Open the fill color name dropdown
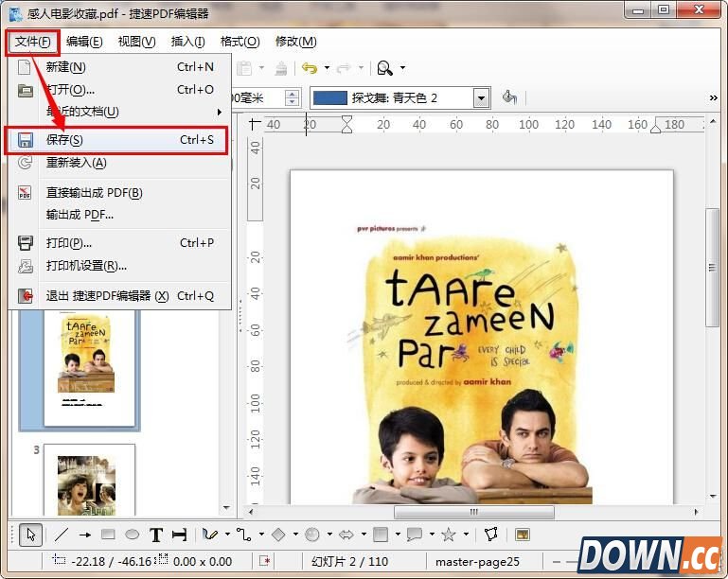The height and width of the screenshot is (579, 728). [481, 97]
